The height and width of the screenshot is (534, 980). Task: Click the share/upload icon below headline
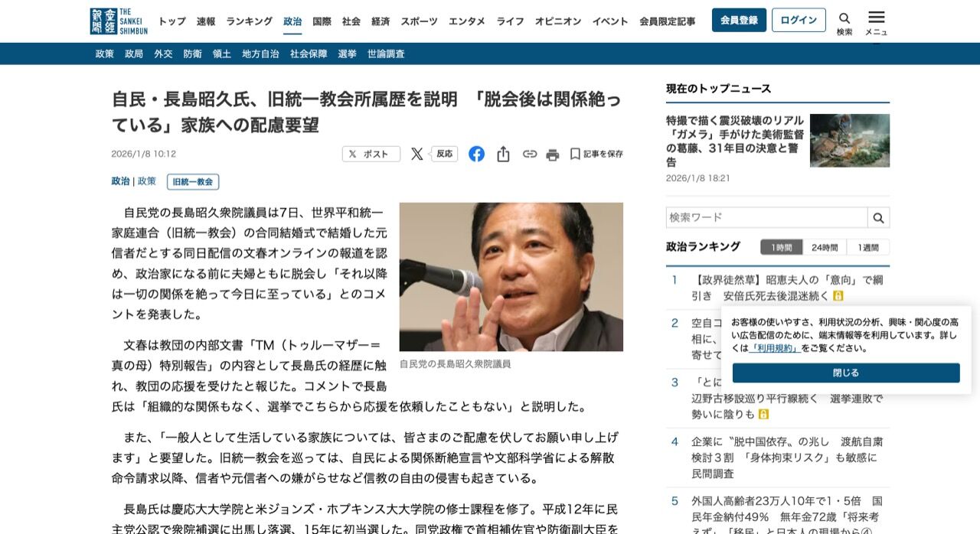click(x=503, y=154)
